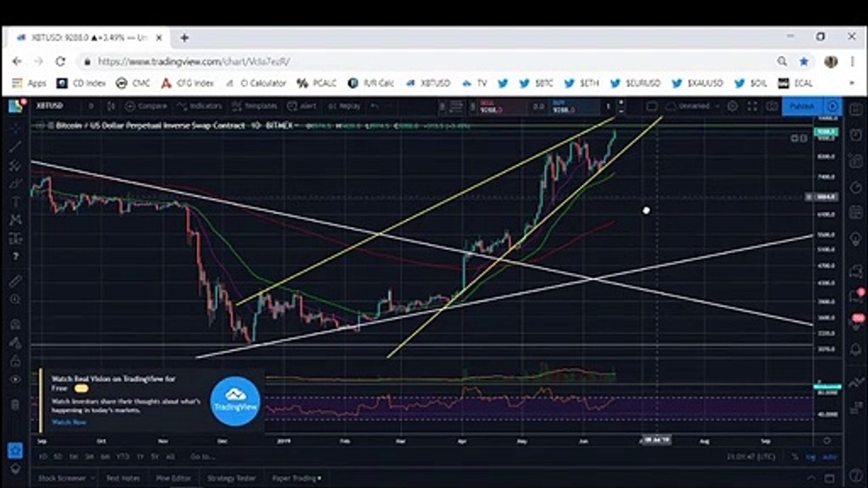
Task: Open the Templates dropdown
Action: tap(255, 106)
